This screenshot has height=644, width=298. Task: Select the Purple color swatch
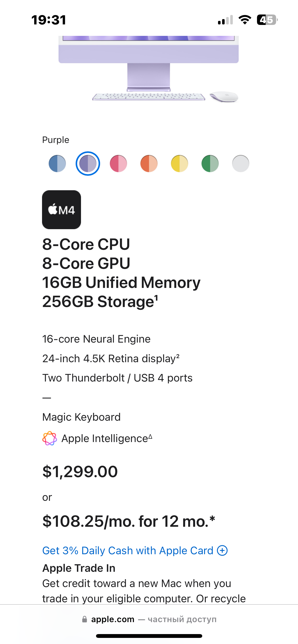88,164
